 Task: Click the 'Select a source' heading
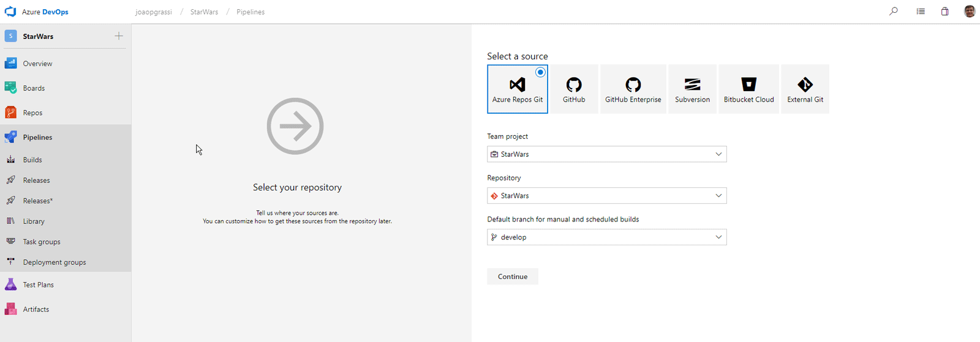(x=518, y=56)
